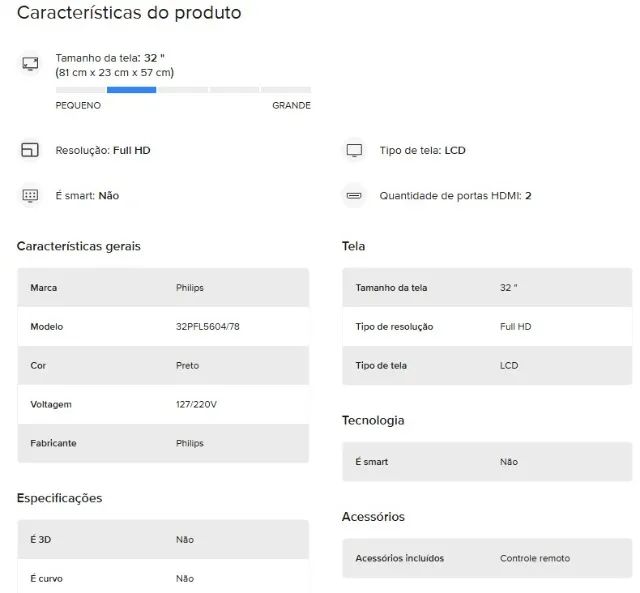Click the É 3D row

163,540
